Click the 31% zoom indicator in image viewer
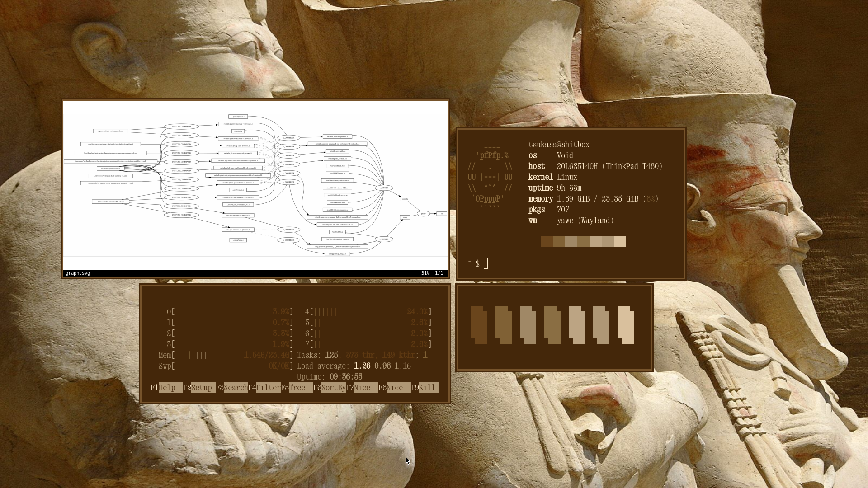 (425, 273)
